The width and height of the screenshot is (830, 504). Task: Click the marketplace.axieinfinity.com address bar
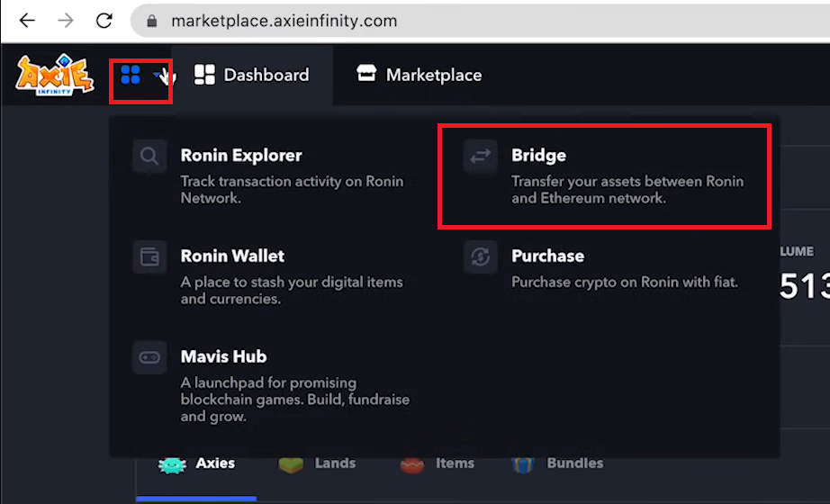pyautogui.click(x=480, y=21)
